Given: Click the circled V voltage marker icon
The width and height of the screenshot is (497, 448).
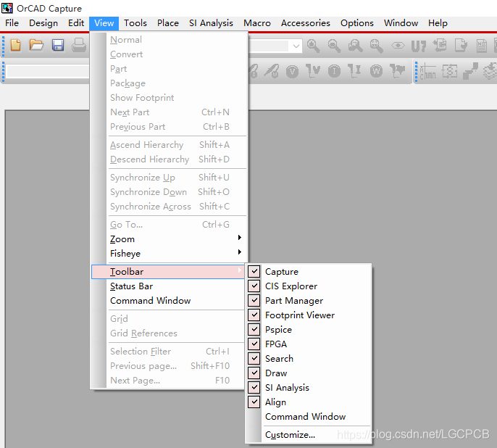Looking at the screenshot, I should coord(292,71).
